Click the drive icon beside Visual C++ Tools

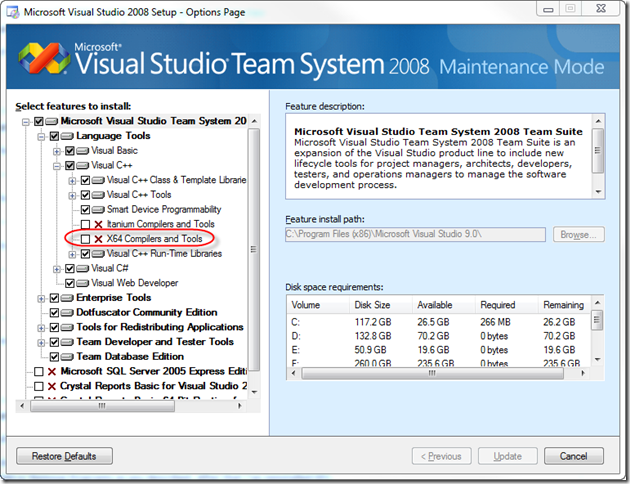coord(98,195)
